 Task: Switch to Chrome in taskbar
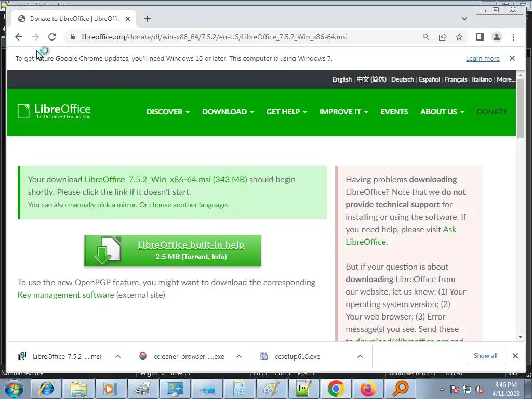(x=336, y=389)
